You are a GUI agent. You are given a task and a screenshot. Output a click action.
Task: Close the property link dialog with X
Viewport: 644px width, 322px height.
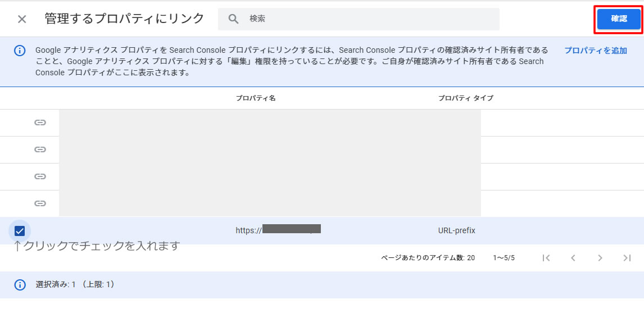point(22,19)
